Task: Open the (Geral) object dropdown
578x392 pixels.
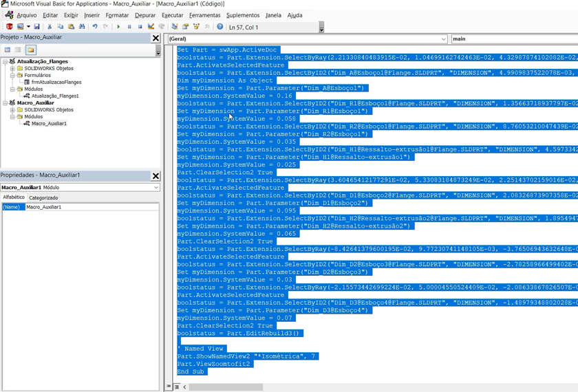Action: [x=443, y=39]
